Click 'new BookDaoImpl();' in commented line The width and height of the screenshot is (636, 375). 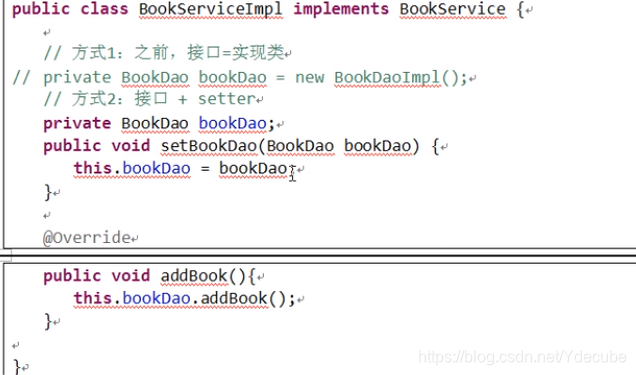tap(381, 77)
